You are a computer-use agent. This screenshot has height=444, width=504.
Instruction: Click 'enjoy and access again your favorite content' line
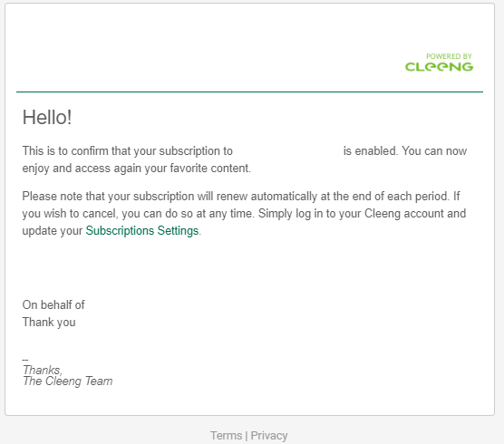pyautogui.click(x=137, y=169)
